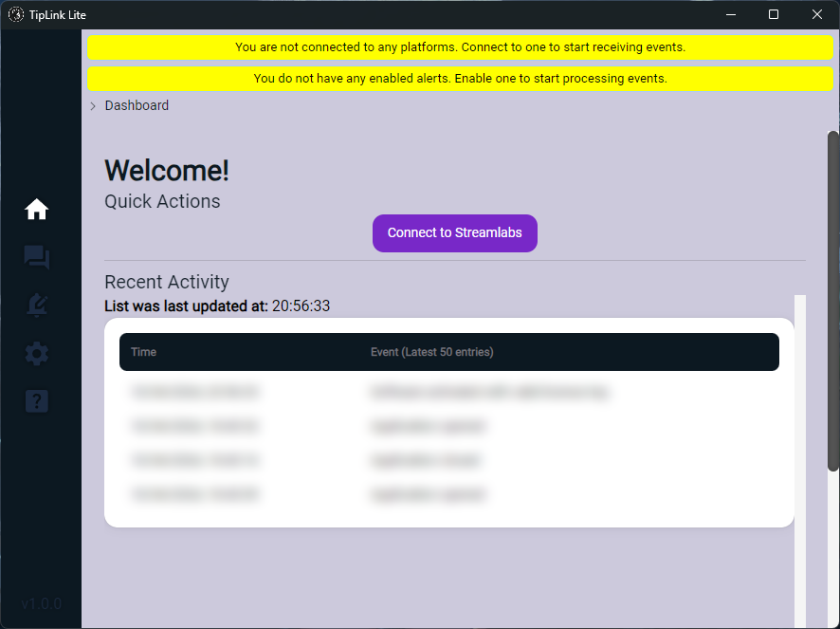
Task: Expand the Dashboard breadcrumb chevron
Action: click(93, 105)
